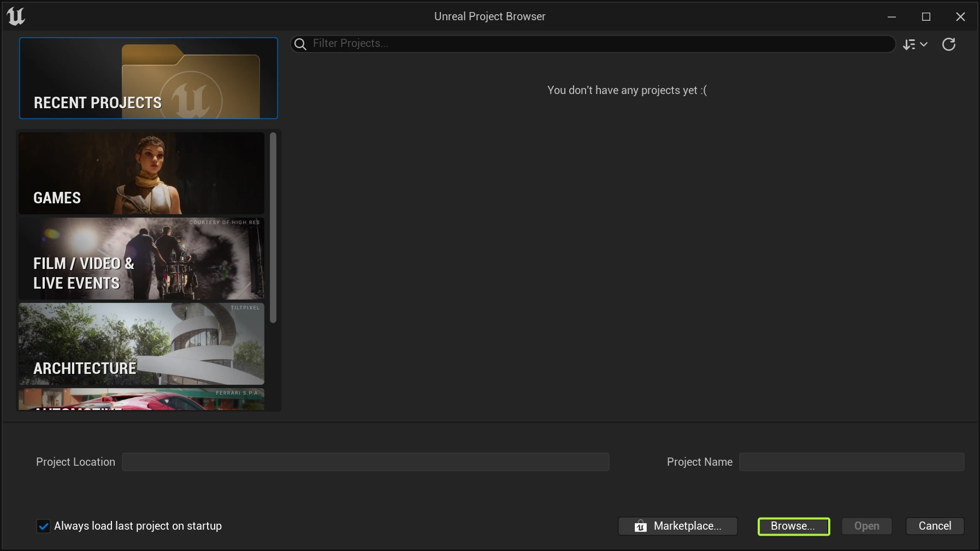The height and width of the screenshot is (551, 980).
Task: Click the Unreal Engine logo icon
Action: (16, 16)
